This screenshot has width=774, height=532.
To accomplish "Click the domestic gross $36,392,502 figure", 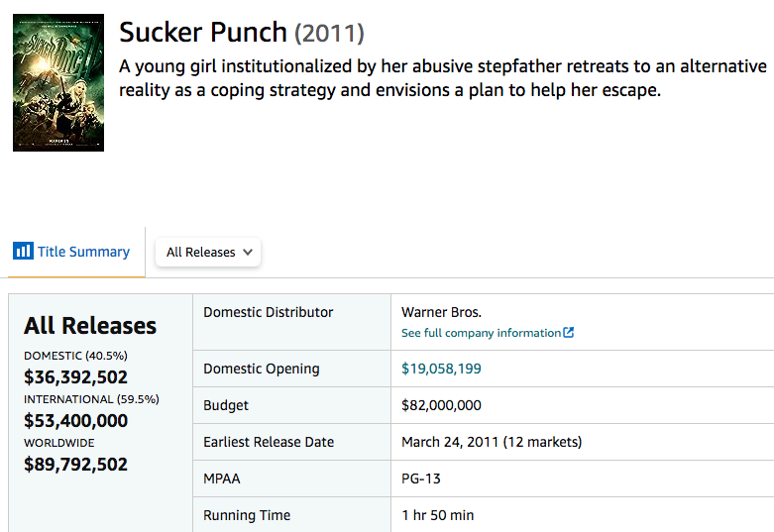I will click(x=75, y=377).
